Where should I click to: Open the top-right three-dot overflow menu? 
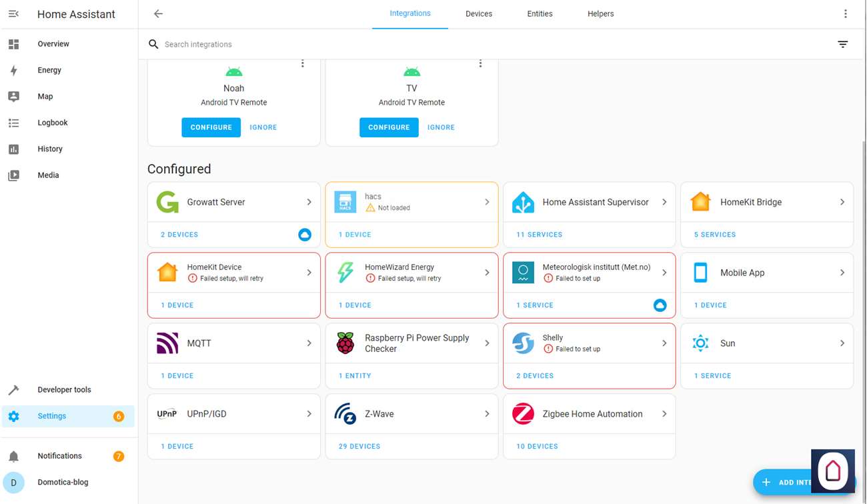click(x=845, y=14)
